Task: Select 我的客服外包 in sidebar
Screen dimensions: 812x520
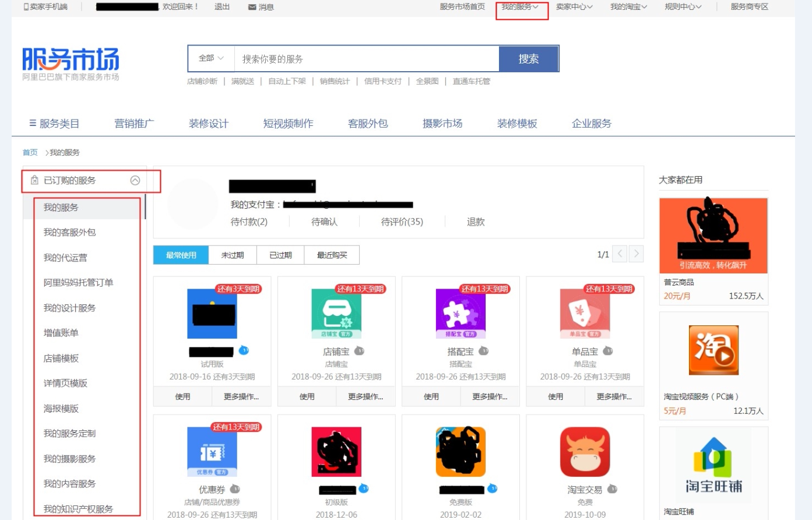Action: [x=69, y=232]
